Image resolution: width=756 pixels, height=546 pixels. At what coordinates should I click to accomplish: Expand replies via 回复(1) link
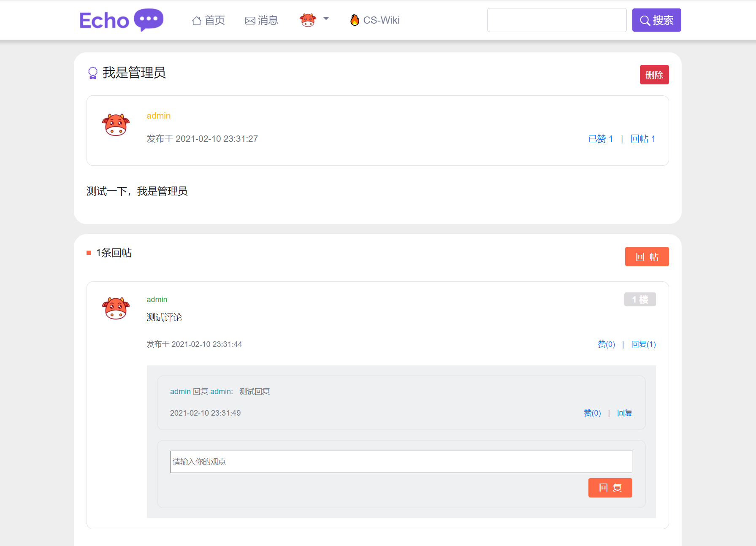tap(643, 344)
